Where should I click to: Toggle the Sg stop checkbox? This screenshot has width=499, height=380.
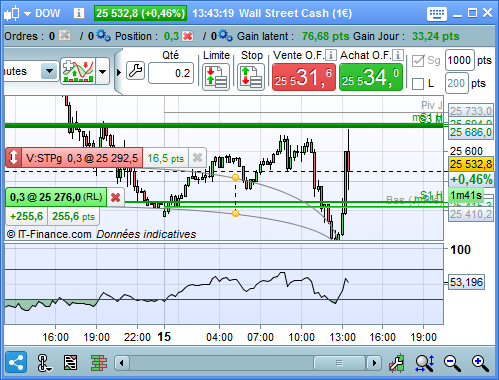[418, 61]
